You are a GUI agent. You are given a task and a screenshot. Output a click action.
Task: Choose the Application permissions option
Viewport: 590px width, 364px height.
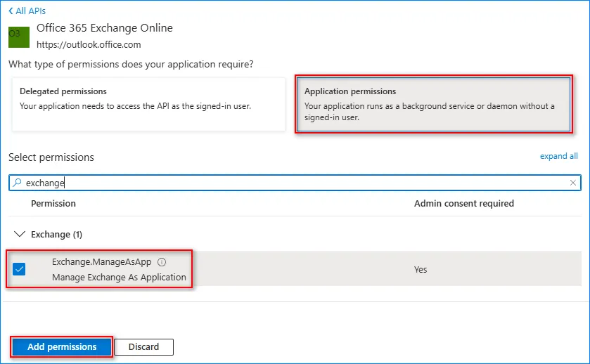pos(432,104)
